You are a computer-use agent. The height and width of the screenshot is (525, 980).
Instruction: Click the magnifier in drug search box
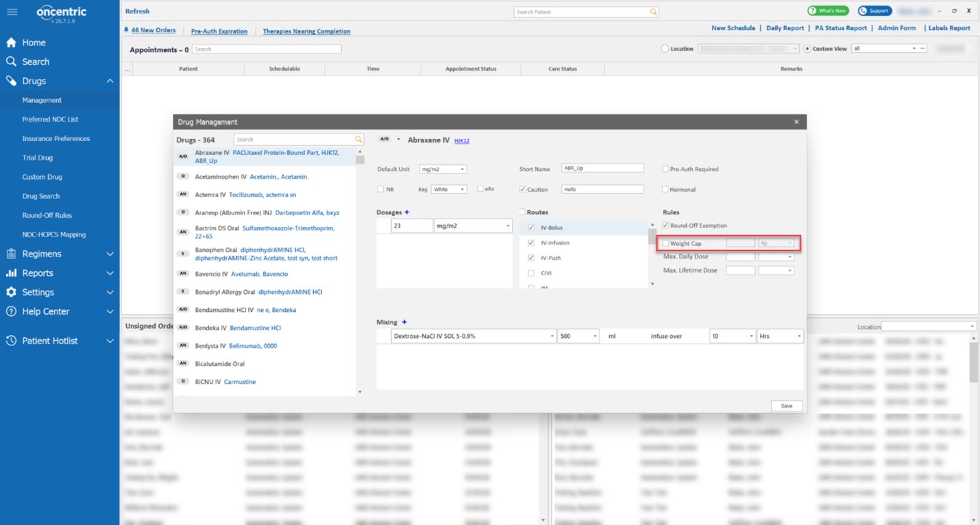coord(358,139)
